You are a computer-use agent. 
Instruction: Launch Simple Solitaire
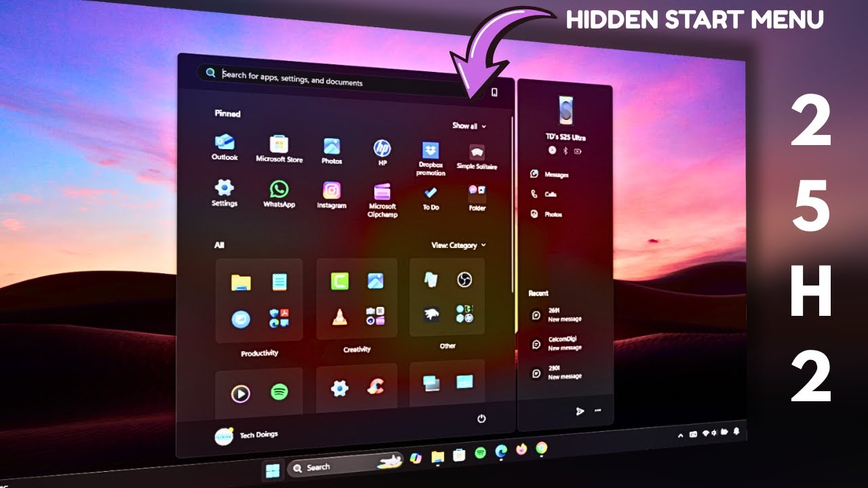(477, 157)
